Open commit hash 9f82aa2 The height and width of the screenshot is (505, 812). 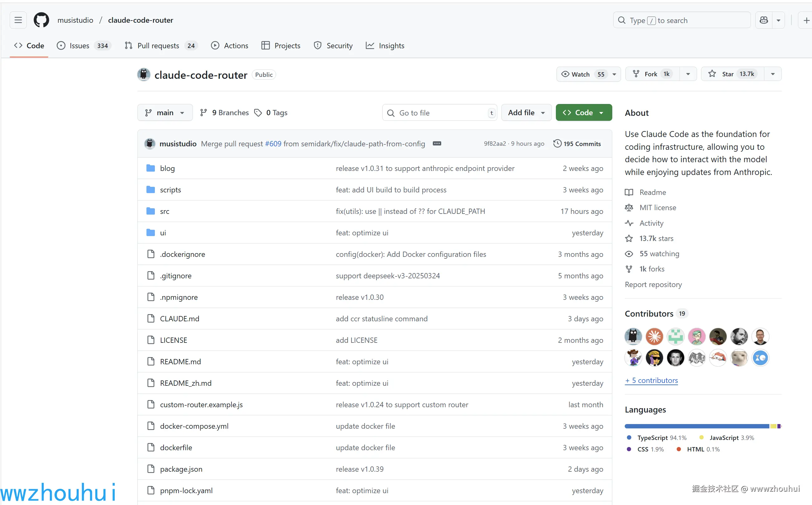(494, 144)
